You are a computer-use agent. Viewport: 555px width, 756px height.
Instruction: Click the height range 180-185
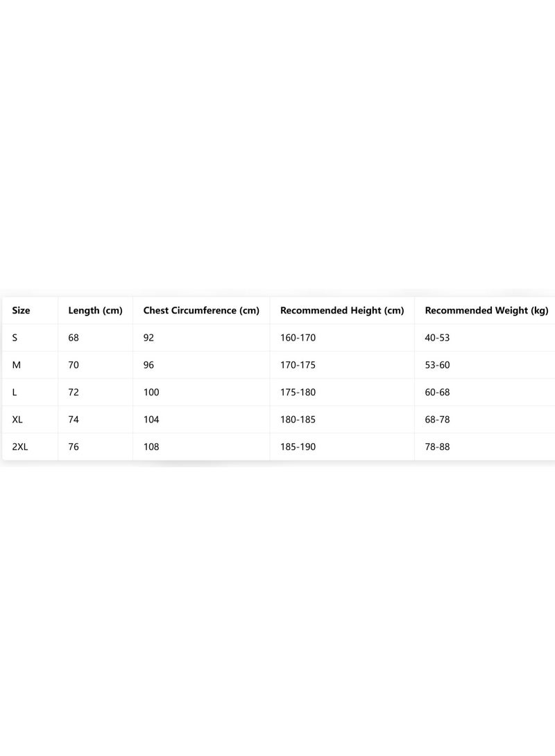click(298, 420)
